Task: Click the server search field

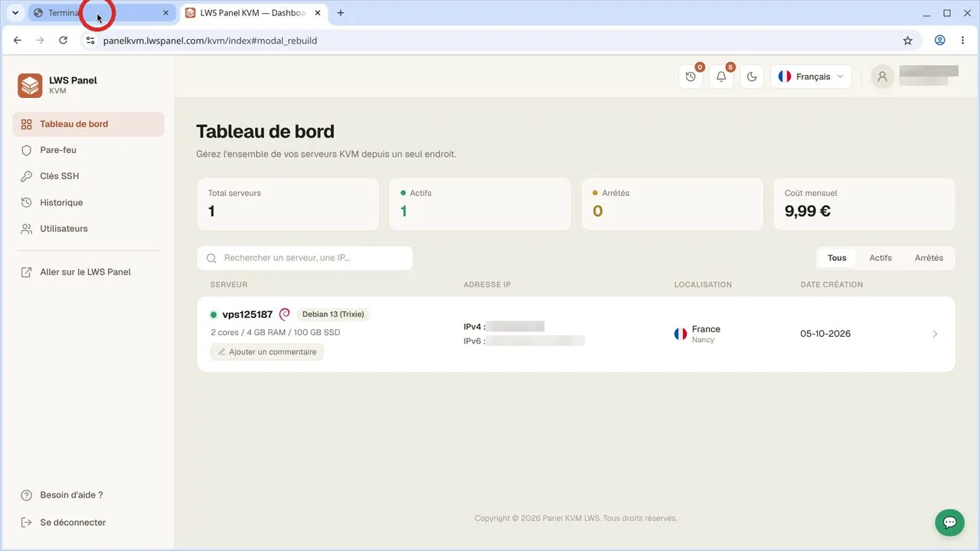Action: (x=305, y=258)
